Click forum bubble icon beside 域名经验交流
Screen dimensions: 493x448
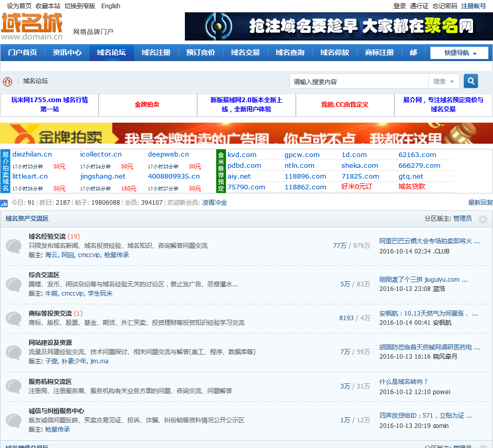tap(14, 246)
